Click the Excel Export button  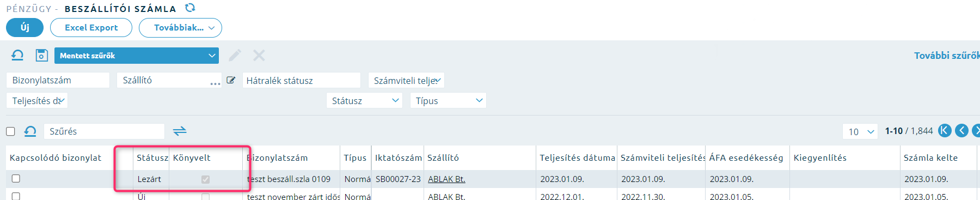[x=91, y=28]
